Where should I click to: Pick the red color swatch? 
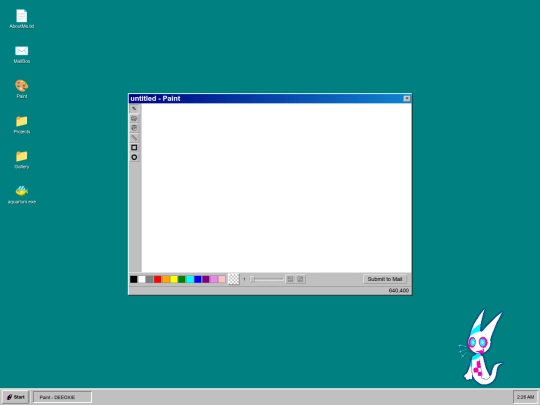tap(157, 279)
